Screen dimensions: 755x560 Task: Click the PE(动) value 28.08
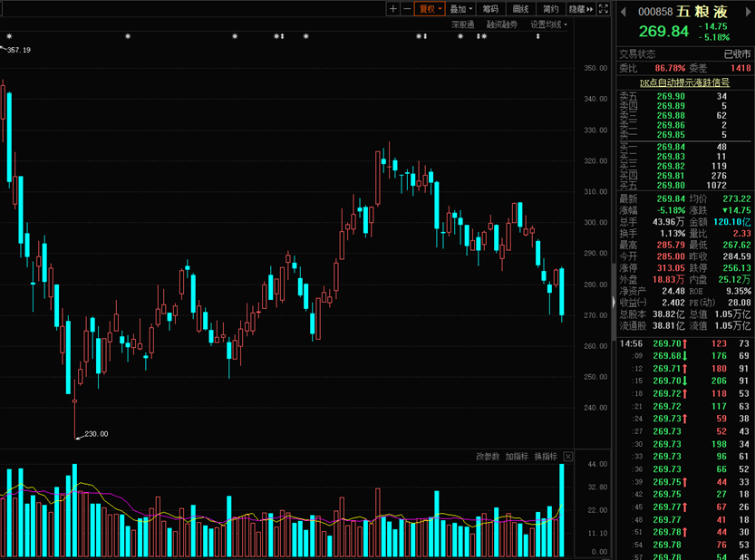click(x=739, y=303)
